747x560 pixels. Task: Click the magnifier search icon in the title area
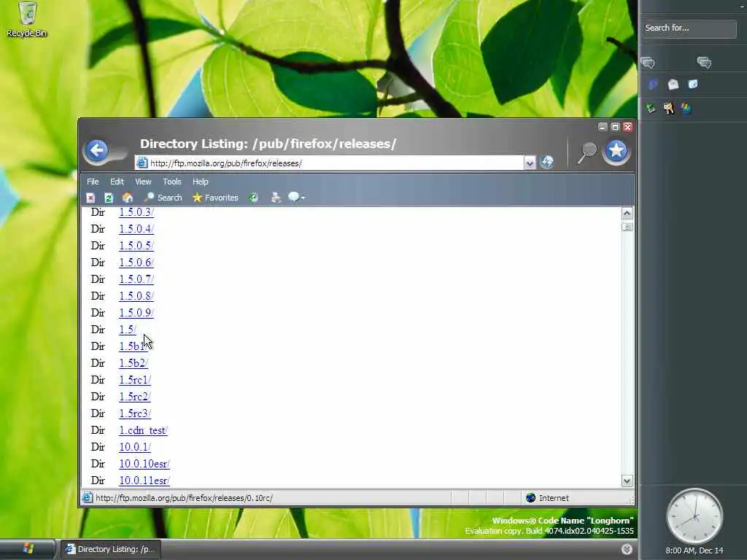587,152
